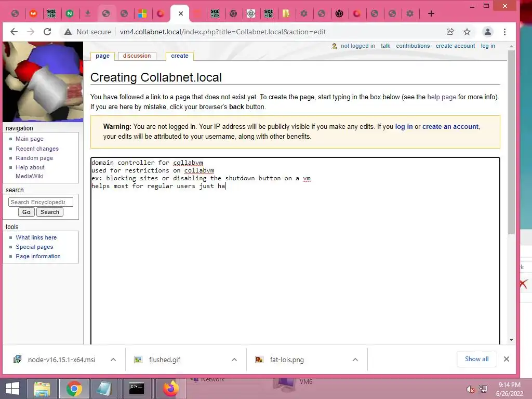The image size is (532, 399).
Task: Open Page information in tools
Action: click(x=38, y=256)
